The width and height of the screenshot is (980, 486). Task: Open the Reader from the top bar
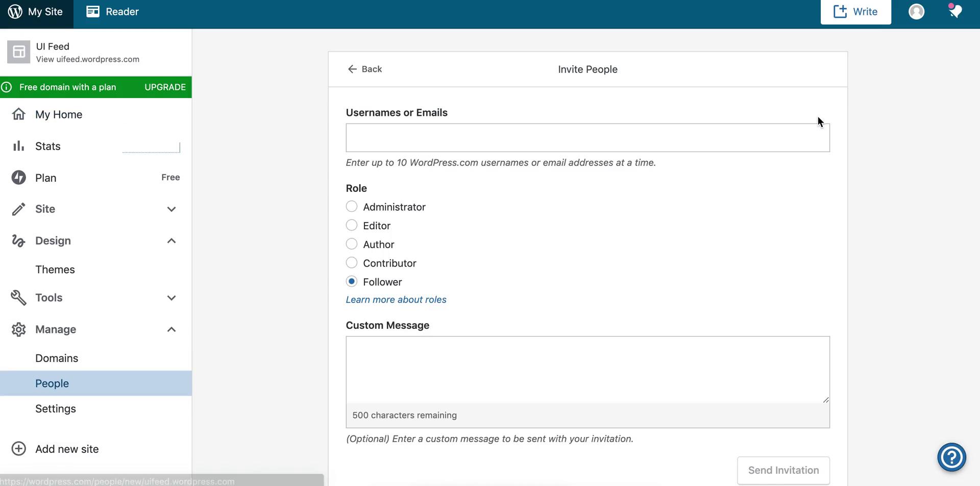[112, 11]
